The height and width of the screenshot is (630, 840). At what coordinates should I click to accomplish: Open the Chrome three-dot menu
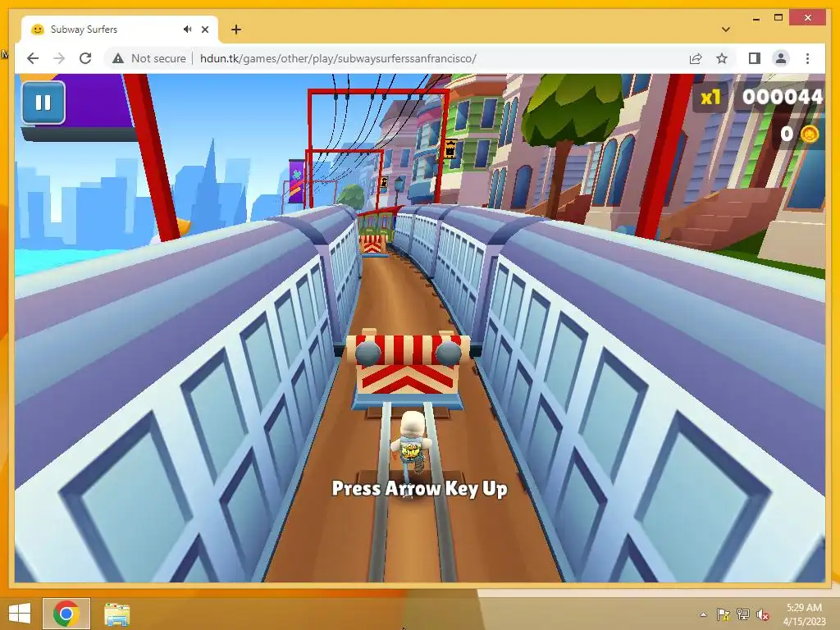[807, 58]
